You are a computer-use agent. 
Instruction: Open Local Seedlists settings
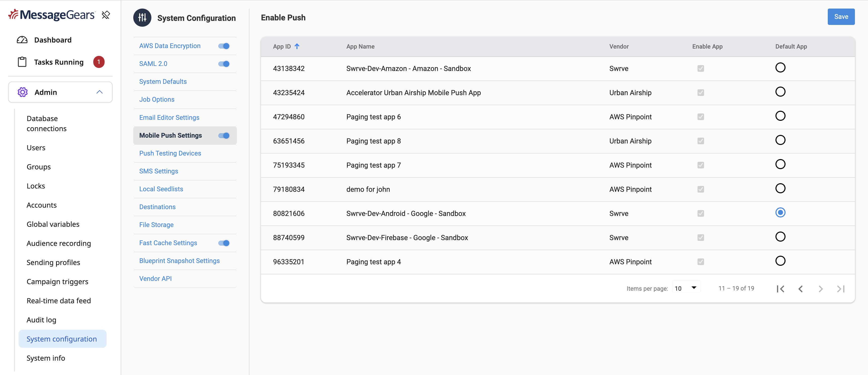161,189
